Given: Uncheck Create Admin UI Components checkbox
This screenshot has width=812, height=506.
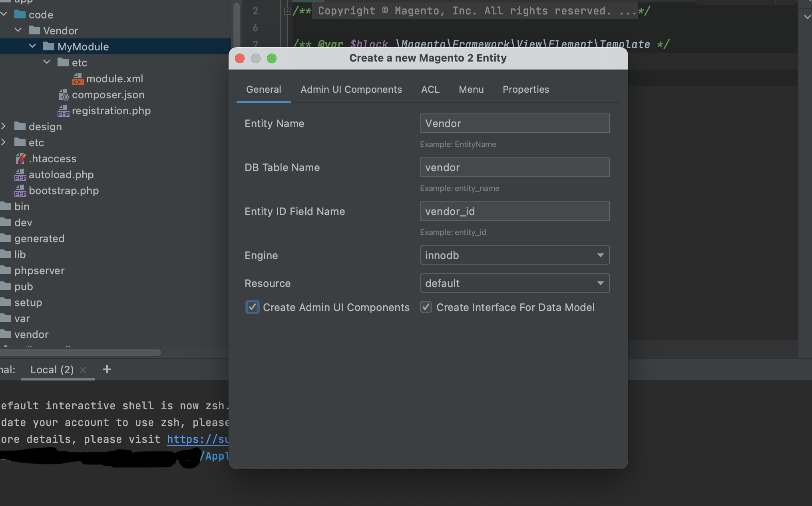Looking at the screenshot, I should pyautogui.click(x=252, y=307).
